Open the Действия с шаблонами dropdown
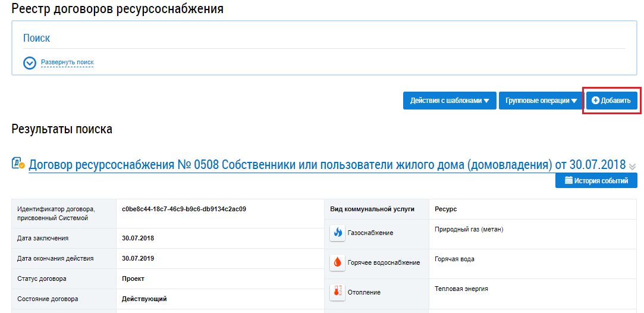This screenshot has height=313, width=644. pyautogui.click(x=450, y=101)
